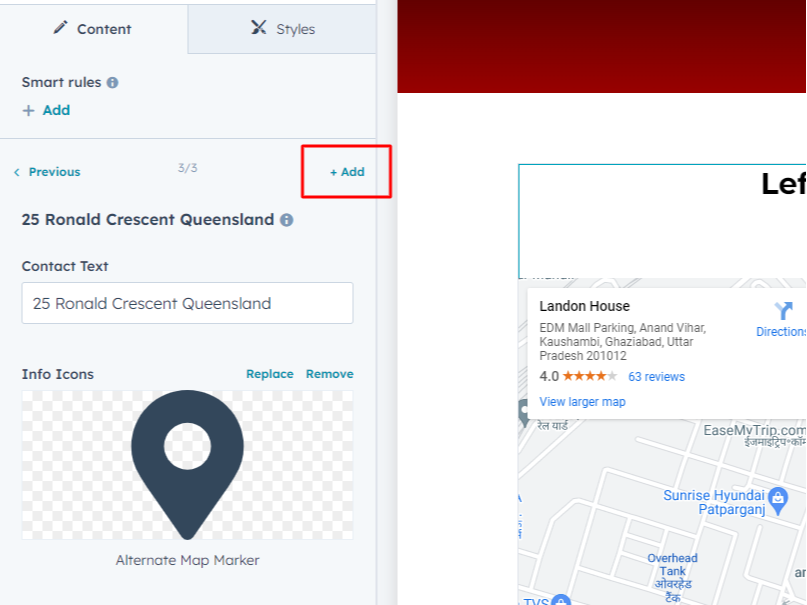Click the Landon House title on map
The height and width of the screenshot is (605, 807).
(x=584, y=306)
